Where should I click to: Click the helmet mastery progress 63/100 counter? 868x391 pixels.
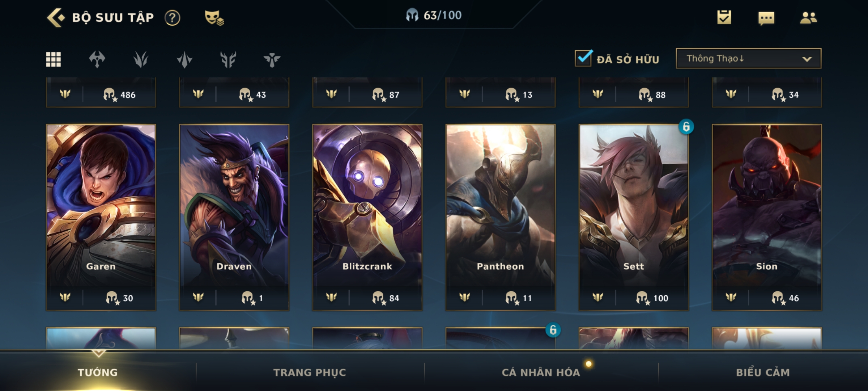click(434, 15)
